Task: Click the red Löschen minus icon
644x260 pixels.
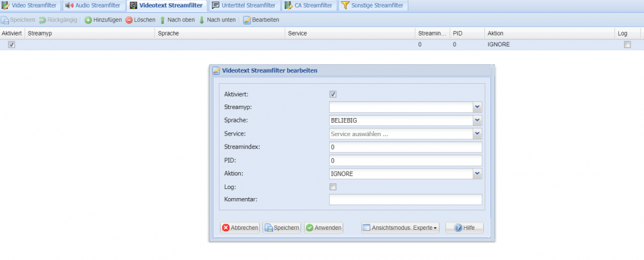Action: (x=129, y=20)
